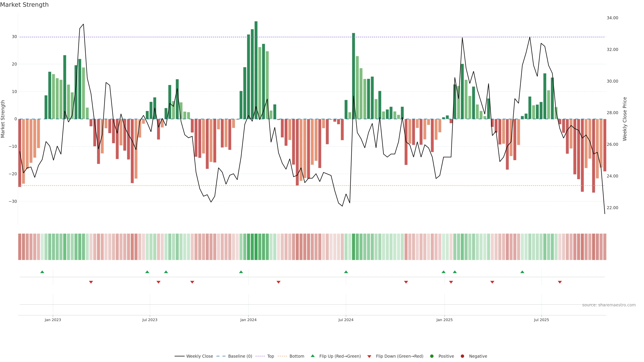This screenshot has width=644, height=362.
Task: Click the flip-up marker just before Jul 2024
Action: click(346, 272)
